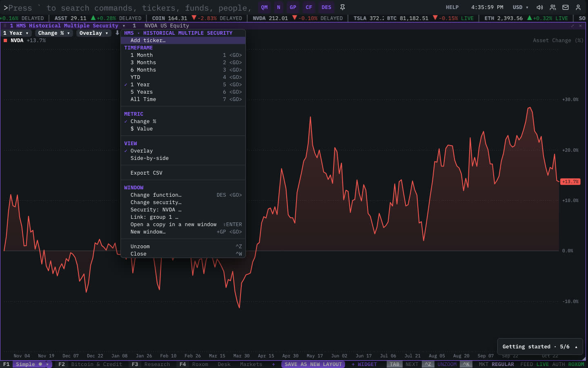Image resolution: width=588 pixels, height=368 pixels.
Task: Click the expand icon at panel top right
Action: 572,26
